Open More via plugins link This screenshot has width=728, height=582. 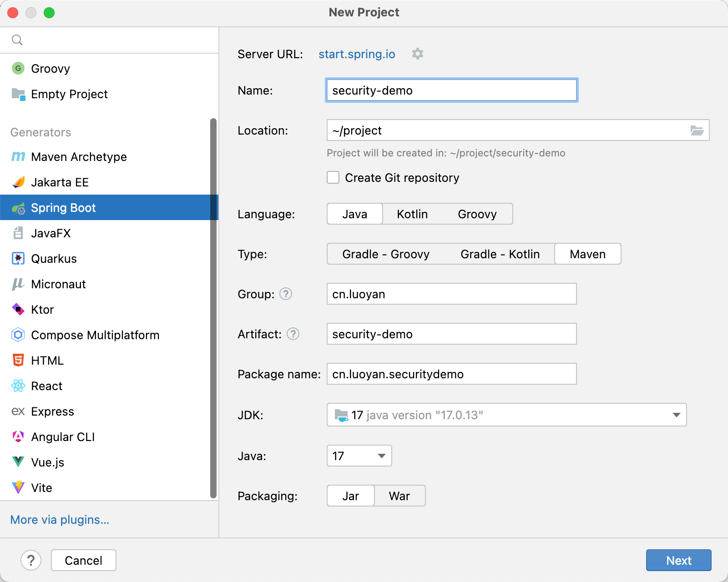coord(60,520)
